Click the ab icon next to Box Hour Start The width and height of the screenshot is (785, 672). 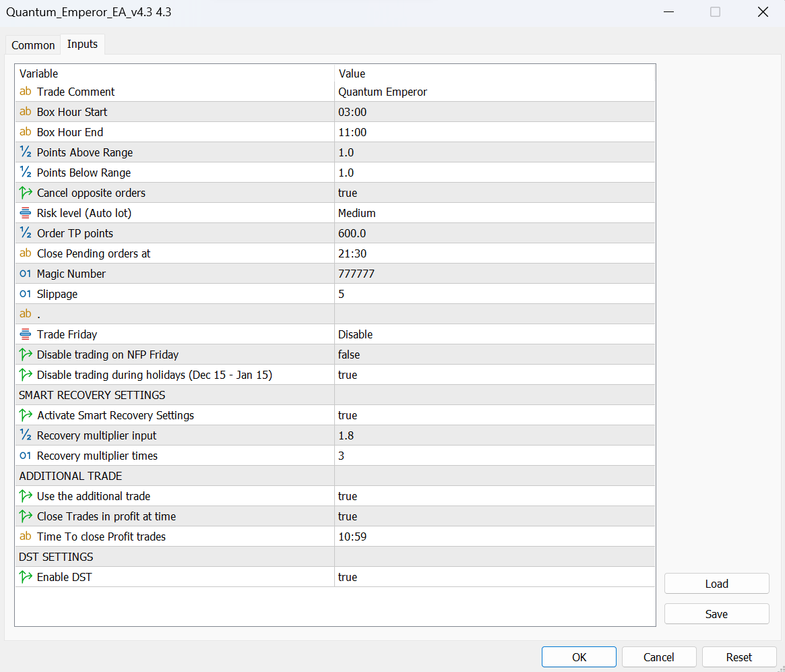click(x=25, y=112)
